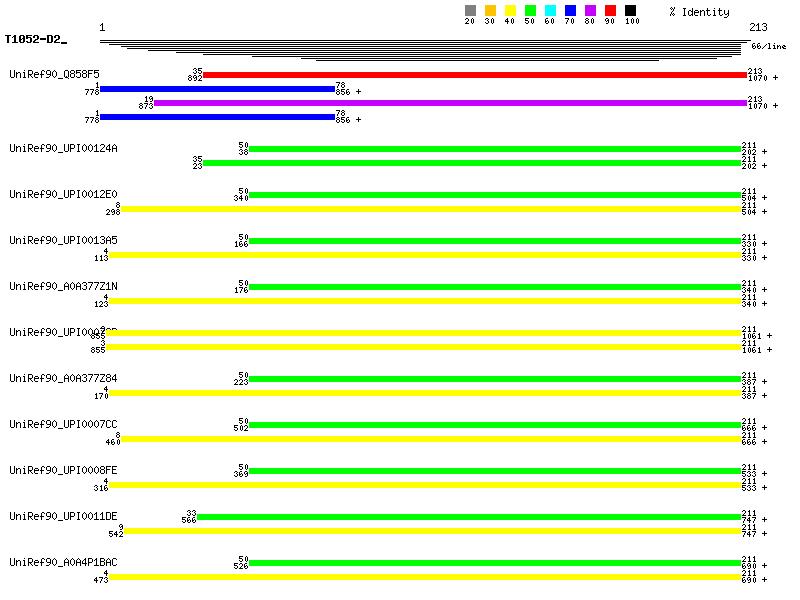
Task: Click the T1052-D2_ query name
Action: tap(35, 40)
